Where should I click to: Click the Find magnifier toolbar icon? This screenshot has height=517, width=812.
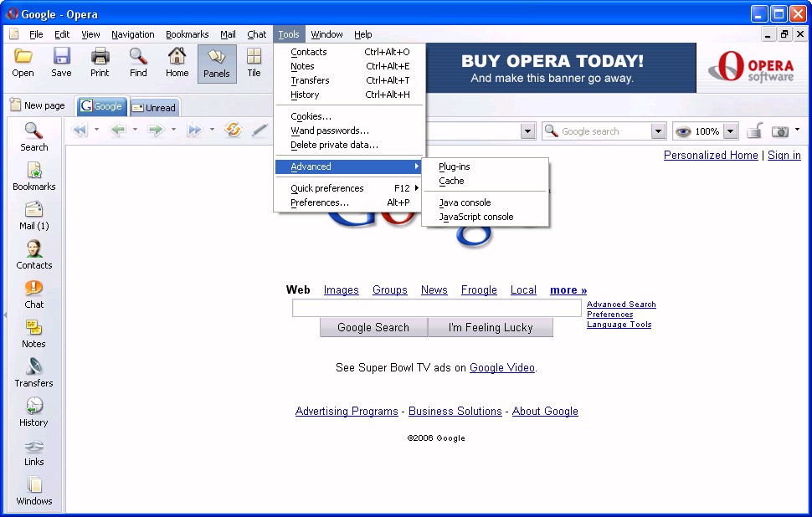(138, 63)
